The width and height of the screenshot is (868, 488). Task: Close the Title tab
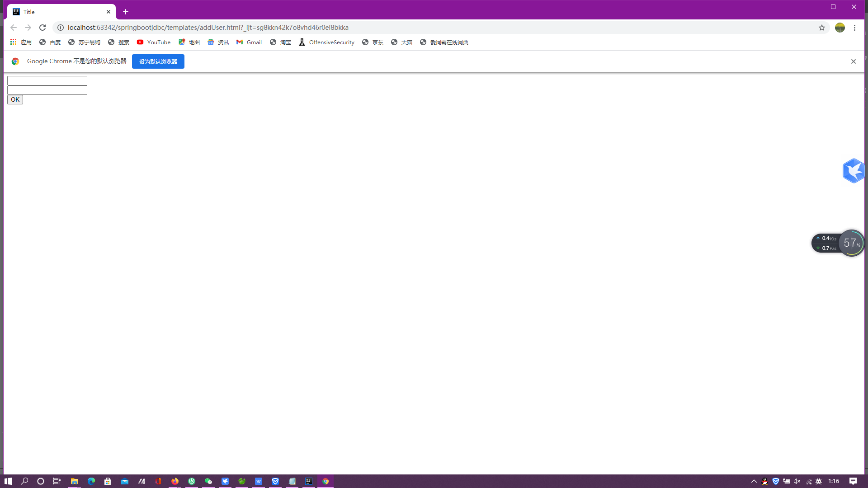108,12
